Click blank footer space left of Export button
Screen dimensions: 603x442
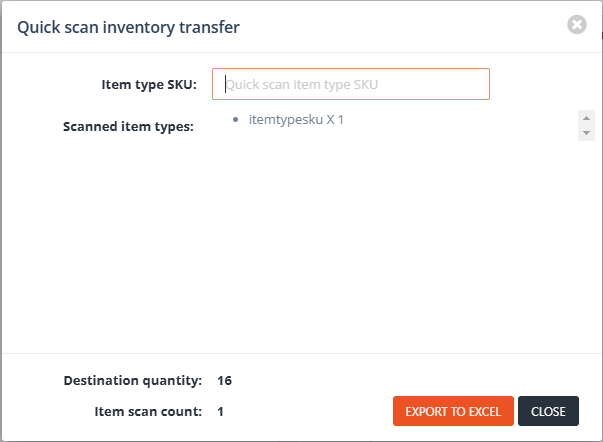[x=310, y=411]
